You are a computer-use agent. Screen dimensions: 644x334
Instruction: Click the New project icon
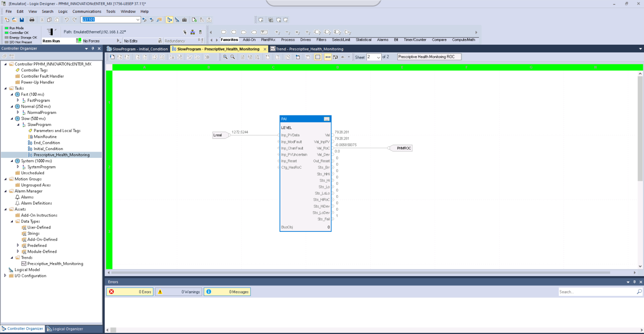point(7,20)
